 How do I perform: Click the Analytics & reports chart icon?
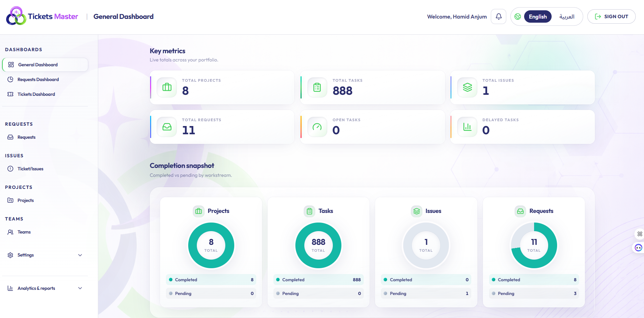pos(10,288)
